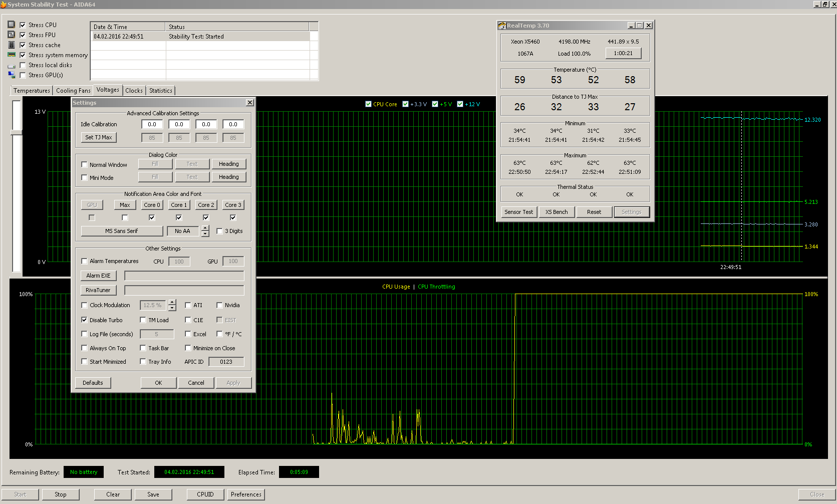Click the AIDA64 flame icon in title bar
The image size is (837, 504).
pyautogui.click(x=4, y=5)
